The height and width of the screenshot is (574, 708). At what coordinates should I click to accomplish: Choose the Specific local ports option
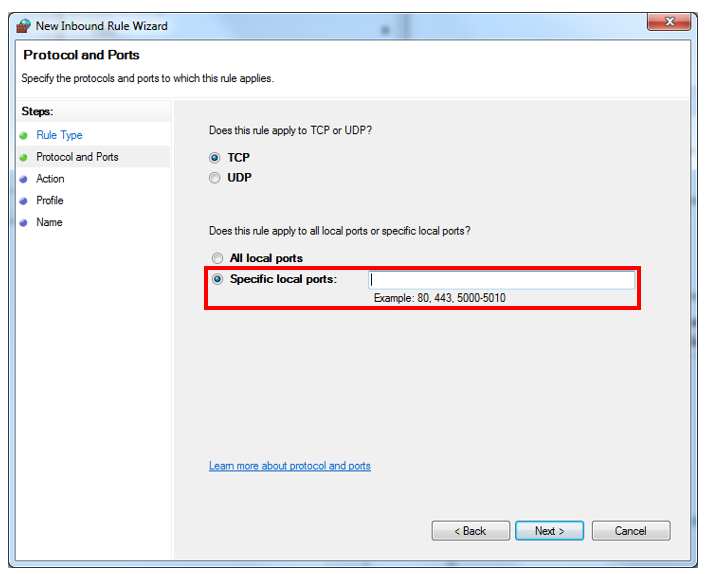217,279
